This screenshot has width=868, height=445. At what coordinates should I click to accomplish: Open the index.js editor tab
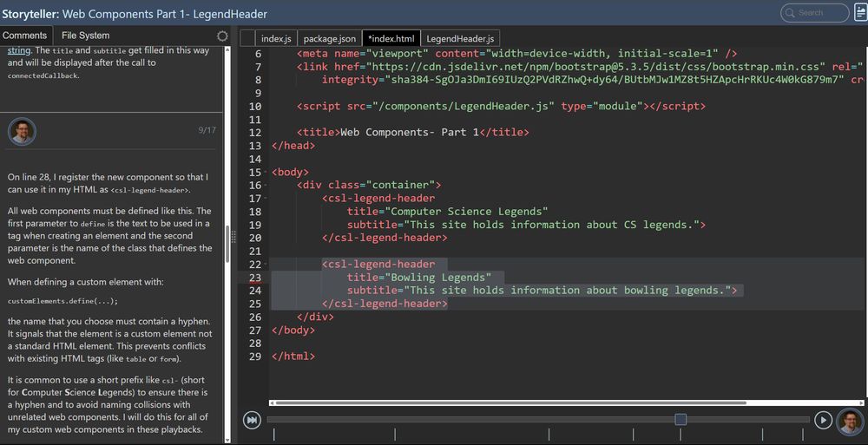tap(276, 39)
